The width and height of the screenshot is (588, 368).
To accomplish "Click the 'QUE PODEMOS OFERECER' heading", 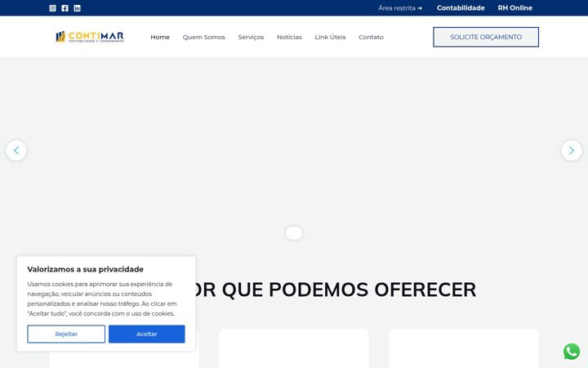I will pos(350,289).
